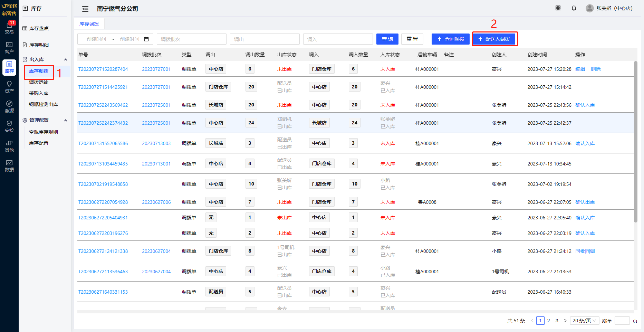Go to page 3
Screen dimensions: 644x332
[x=557, y=321]
